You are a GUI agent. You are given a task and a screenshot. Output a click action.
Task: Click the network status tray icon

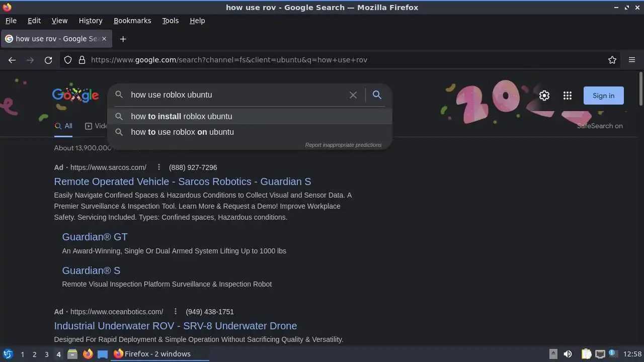[600, 354]
